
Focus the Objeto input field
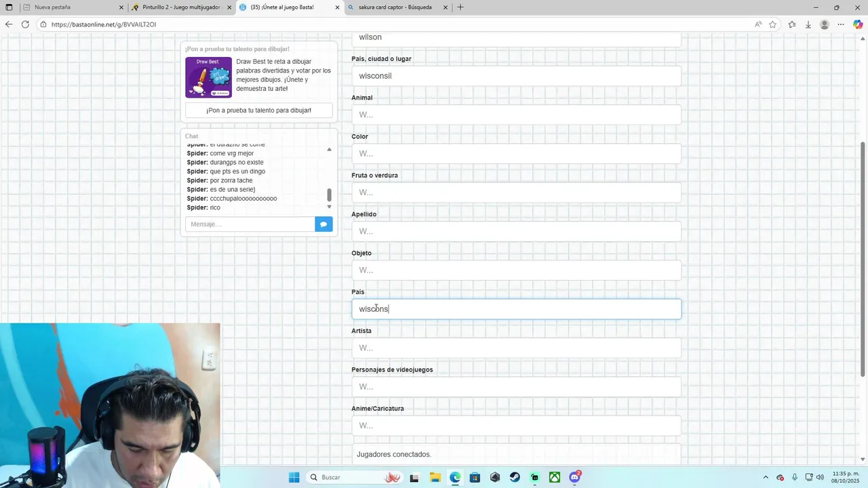pos(517,270)
